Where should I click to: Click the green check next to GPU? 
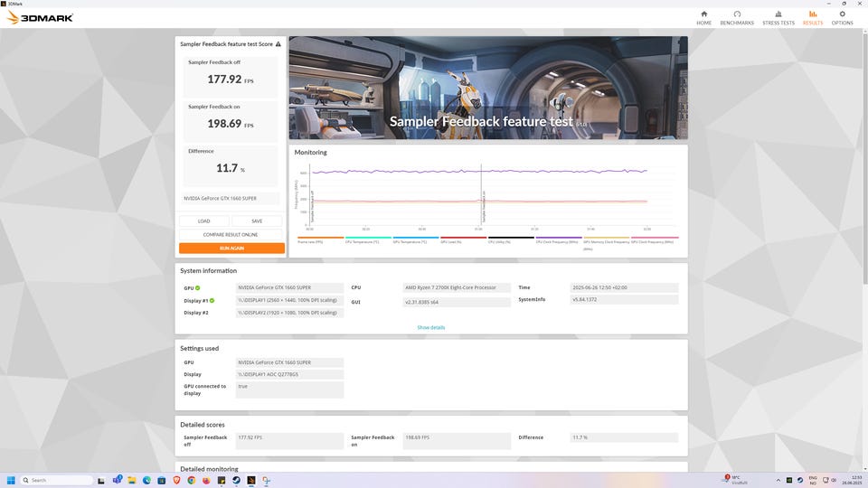coord(198,287)
